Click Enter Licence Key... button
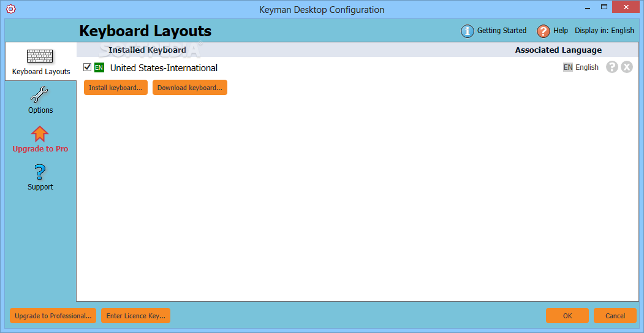Viewport: 644px width, 333px height. click(135, 316)
